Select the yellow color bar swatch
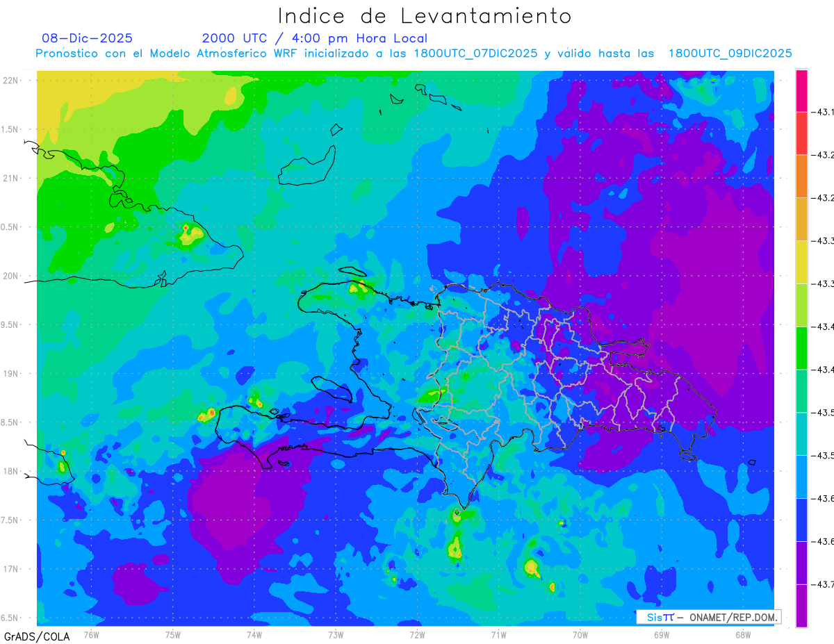This screenshot has width=834, height=644. pyautogui.click(x=801, y=262)
